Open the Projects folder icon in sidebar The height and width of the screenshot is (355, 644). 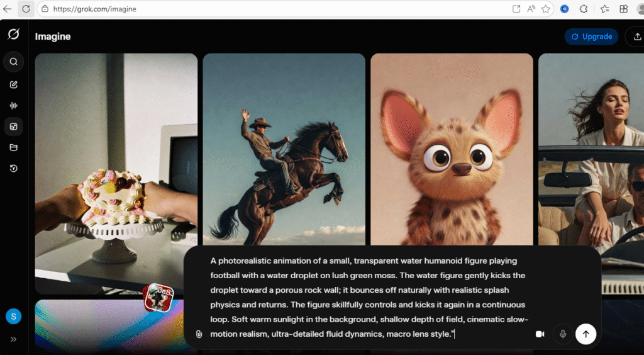click(13, 148)
